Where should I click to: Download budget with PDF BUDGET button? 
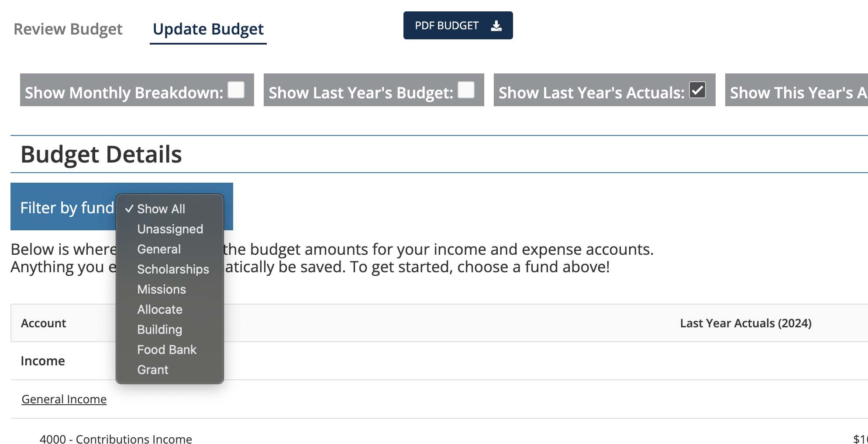[458, 25]
